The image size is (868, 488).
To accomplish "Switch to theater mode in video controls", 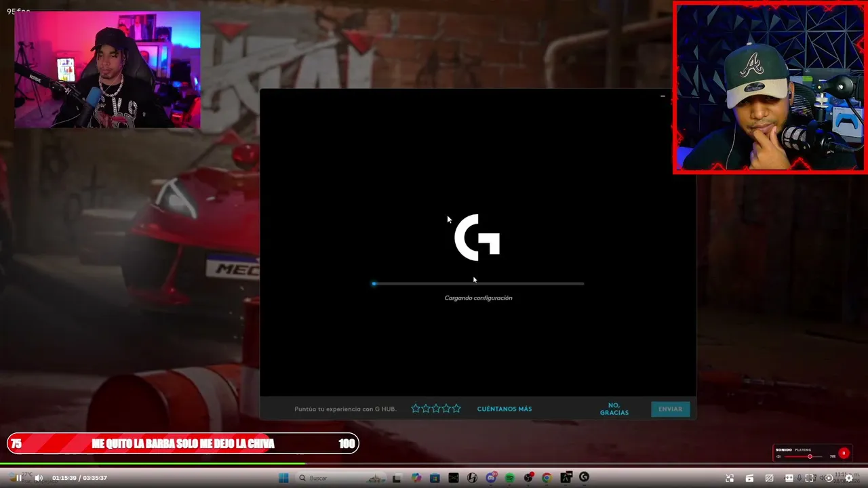I will coord(789,478).
